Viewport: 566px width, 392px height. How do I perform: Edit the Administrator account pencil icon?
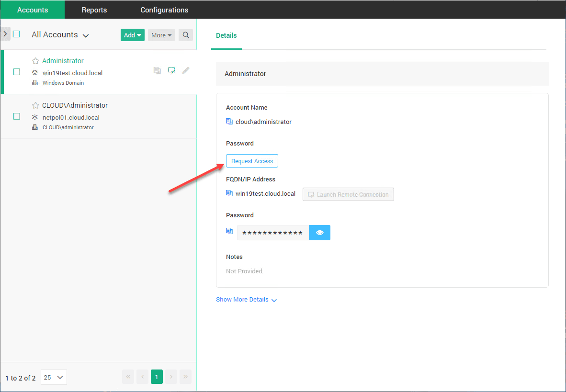[186, 70]
